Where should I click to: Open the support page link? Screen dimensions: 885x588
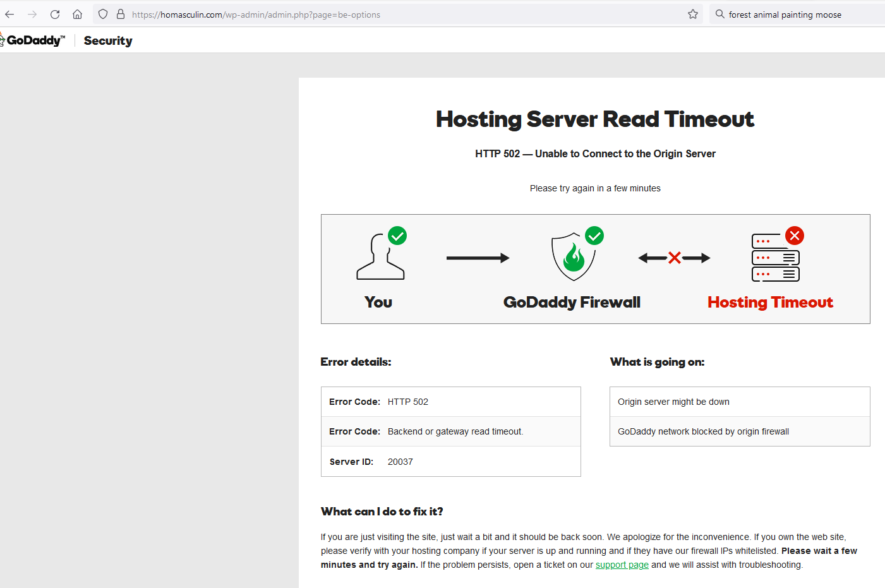coord(622,565)
